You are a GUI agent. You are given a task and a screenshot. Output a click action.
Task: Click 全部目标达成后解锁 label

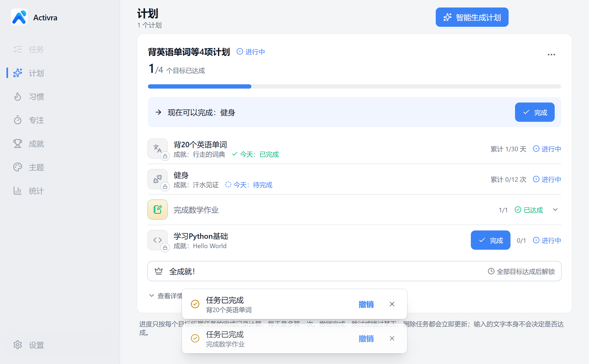(521, 272)
